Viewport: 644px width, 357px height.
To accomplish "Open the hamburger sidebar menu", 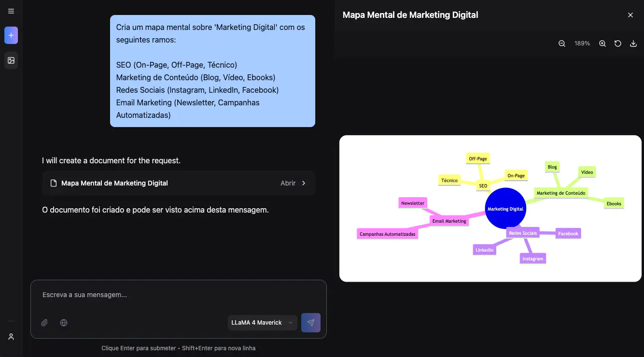I will (x=11, y=11).
